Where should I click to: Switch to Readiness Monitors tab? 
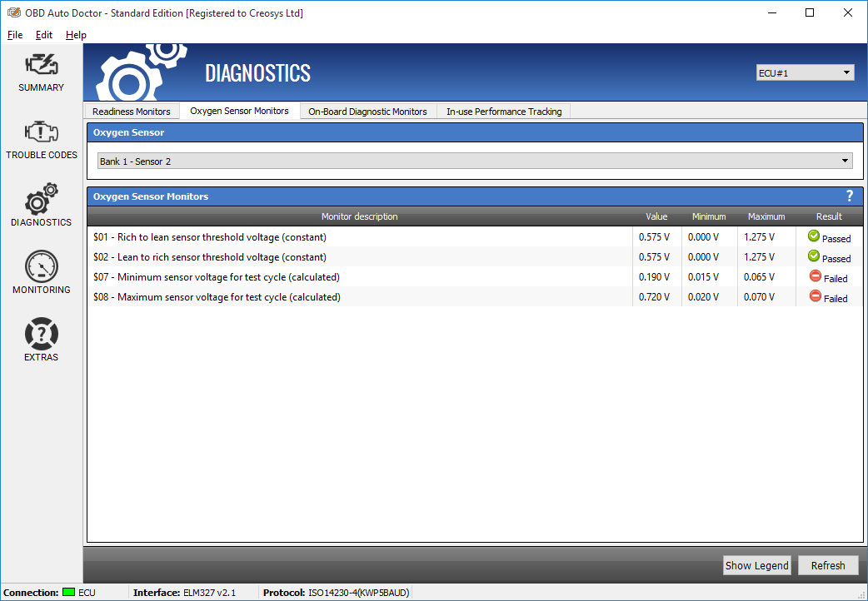coord(132,112)
